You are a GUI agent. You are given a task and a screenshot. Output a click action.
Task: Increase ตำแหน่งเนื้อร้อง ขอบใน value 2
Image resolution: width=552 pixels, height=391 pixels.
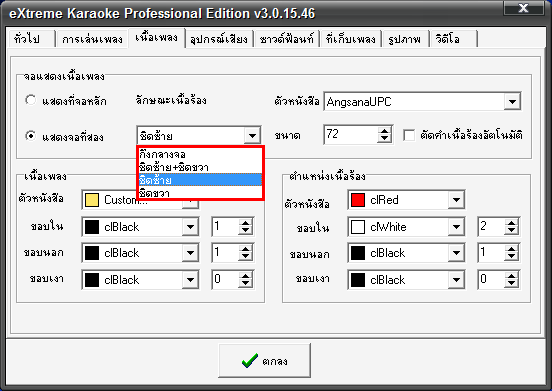(511, 223)
